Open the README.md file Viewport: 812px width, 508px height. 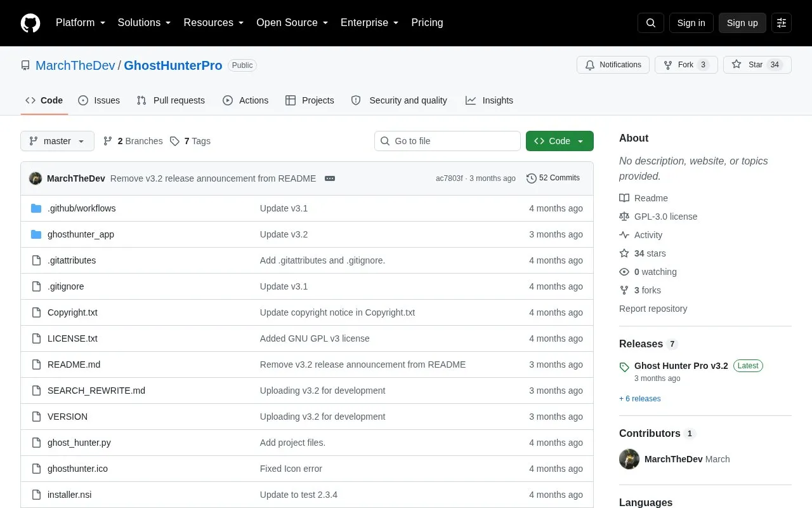pos(74,364)
